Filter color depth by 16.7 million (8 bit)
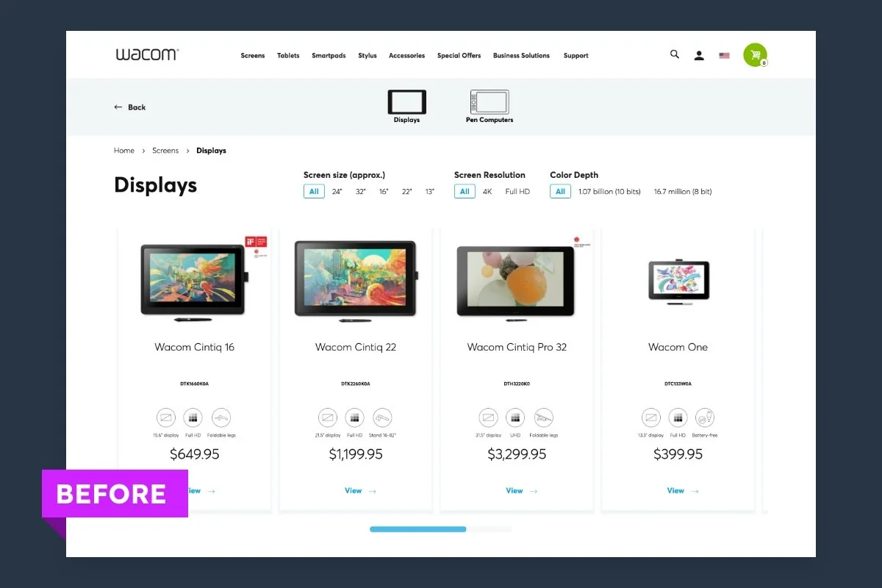Screen dimensions: 882x588 683,191
